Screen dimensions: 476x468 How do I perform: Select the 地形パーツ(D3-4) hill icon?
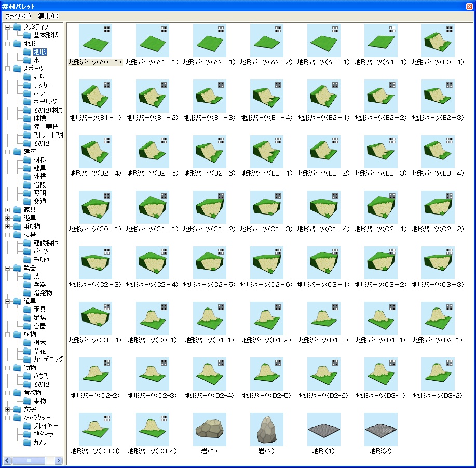pyautogui.click(x=153, y=430)
